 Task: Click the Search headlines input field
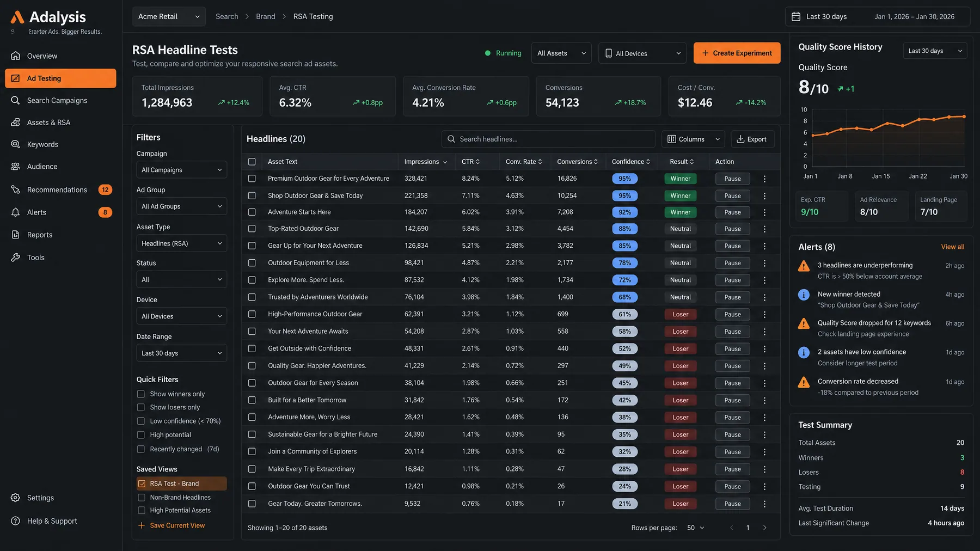point(548,139)
